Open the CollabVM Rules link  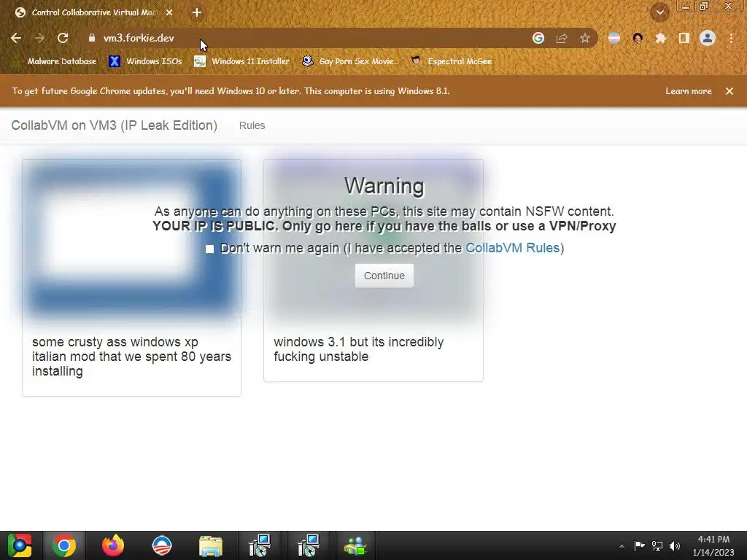click(513, 248)
